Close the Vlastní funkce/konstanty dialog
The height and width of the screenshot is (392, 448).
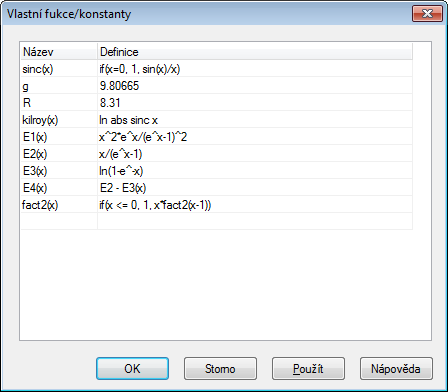427,14
